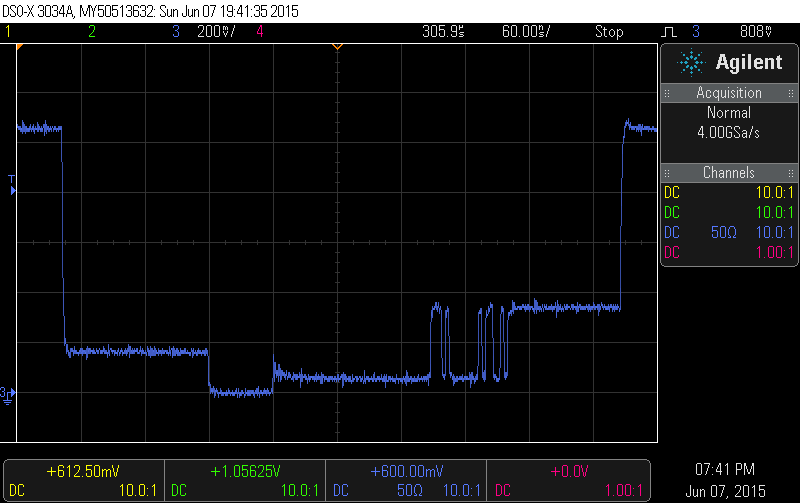Viewport: 800px width, 503px height.
Task: Click the rising edge trigger type icon
Action: (x=668, y=32)
